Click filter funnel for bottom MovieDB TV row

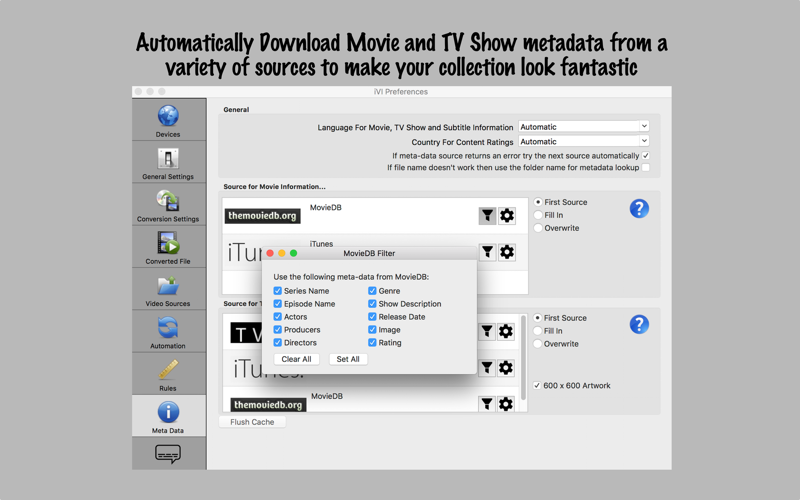click(487, 404)
